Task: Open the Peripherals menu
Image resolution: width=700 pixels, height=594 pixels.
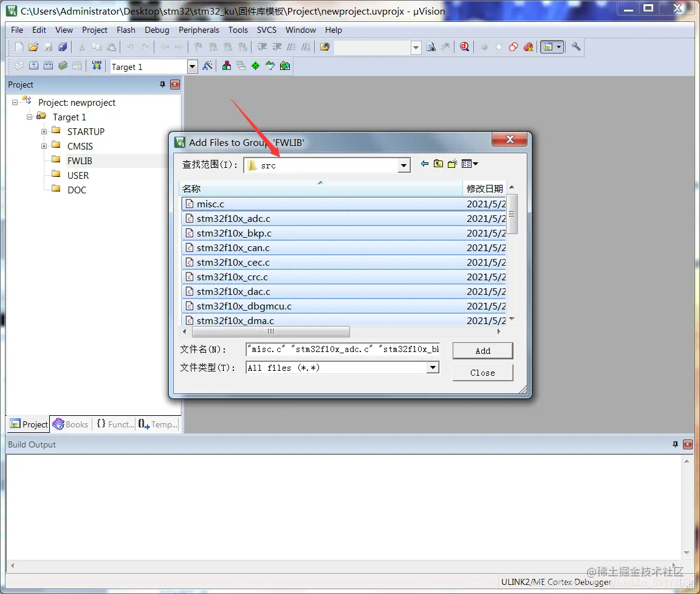Action: (199, 30)
